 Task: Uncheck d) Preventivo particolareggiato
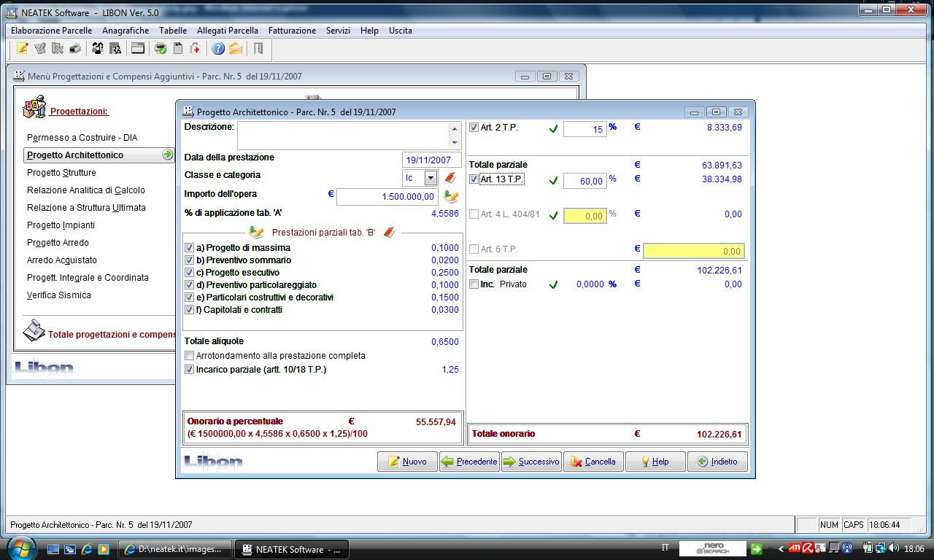tap(190, 285)
